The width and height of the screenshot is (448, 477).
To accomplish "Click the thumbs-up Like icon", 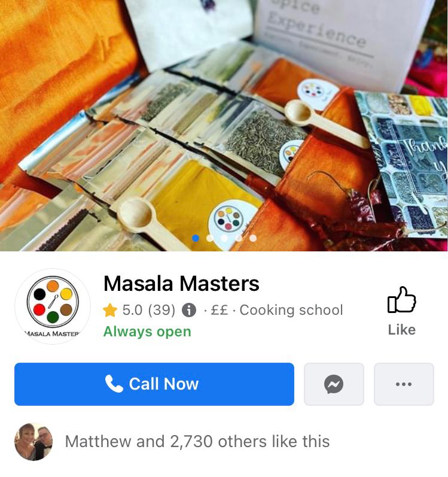I will coord(401,300).
